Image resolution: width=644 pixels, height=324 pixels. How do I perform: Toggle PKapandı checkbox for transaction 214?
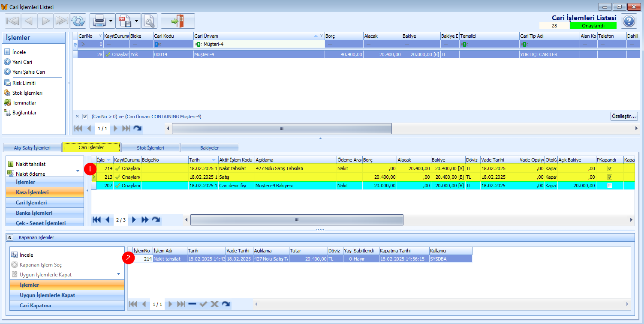(610, 168)
